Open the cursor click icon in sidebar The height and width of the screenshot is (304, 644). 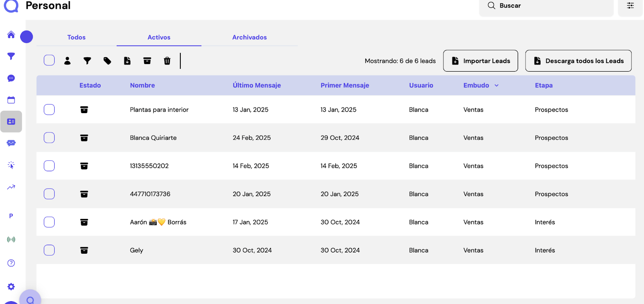pyautogui.click(x=11, y=165)
